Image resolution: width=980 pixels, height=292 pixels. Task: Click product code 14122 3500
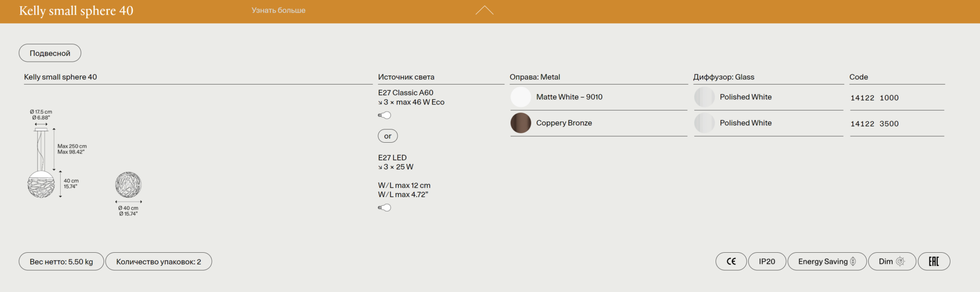874,124
